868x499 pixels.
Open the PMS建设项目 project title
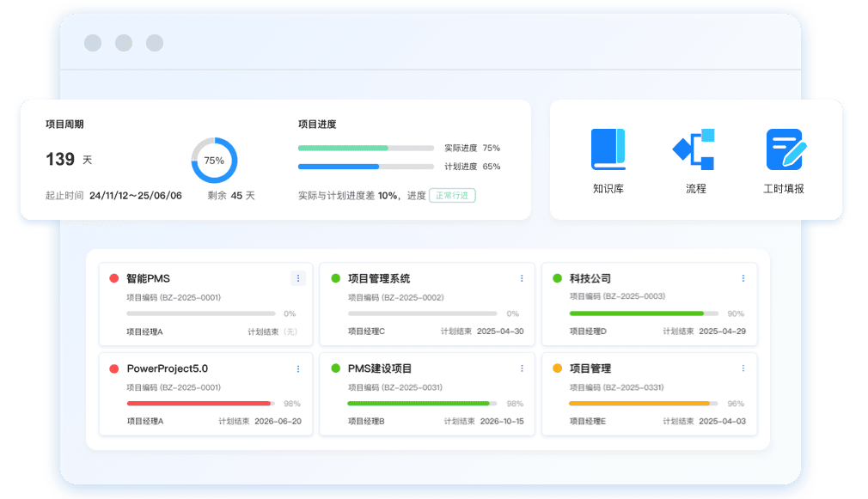380,368
